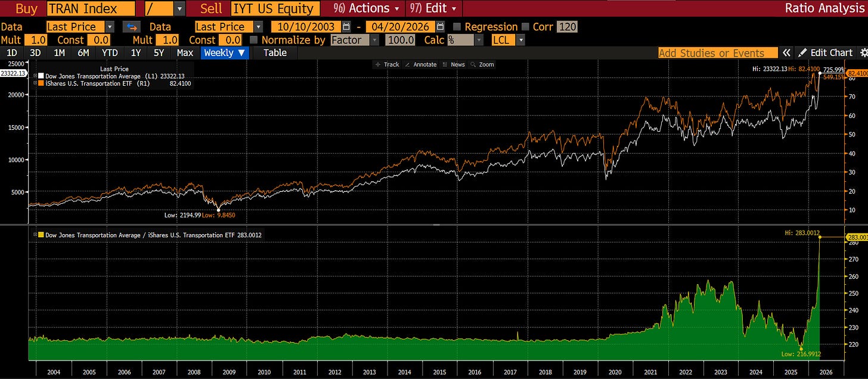Click the swap securities arrows icon
868x379 pixels.
(x=131, y=27)
